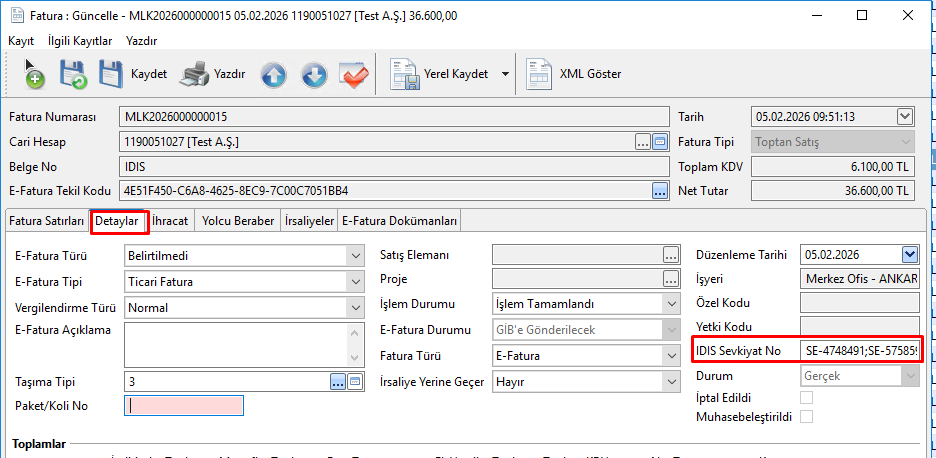Image resolution: width=936 pixels, height=458 pixels.
Task: Open the E-Fatura Türü dropdown
Action: (355, 256)
